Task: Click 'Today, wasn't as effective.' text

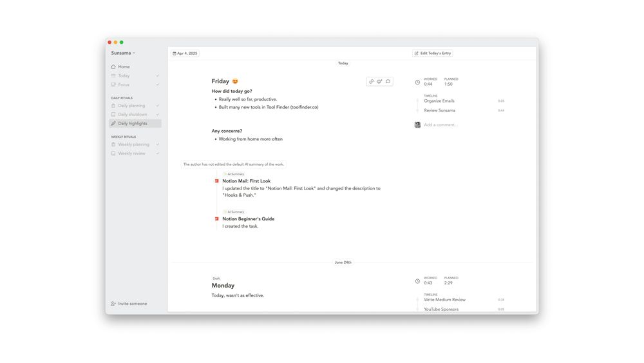Action: point(238,295)
